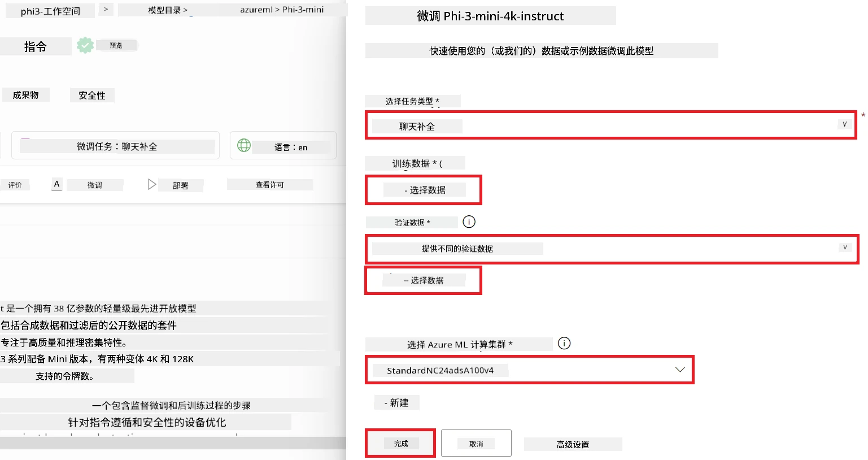The height and width of the screenshot is (460, 868).
Task: Open the phi3-工作空间 breadcrumb
Action: pyautogui.click(x=50, y=11)
